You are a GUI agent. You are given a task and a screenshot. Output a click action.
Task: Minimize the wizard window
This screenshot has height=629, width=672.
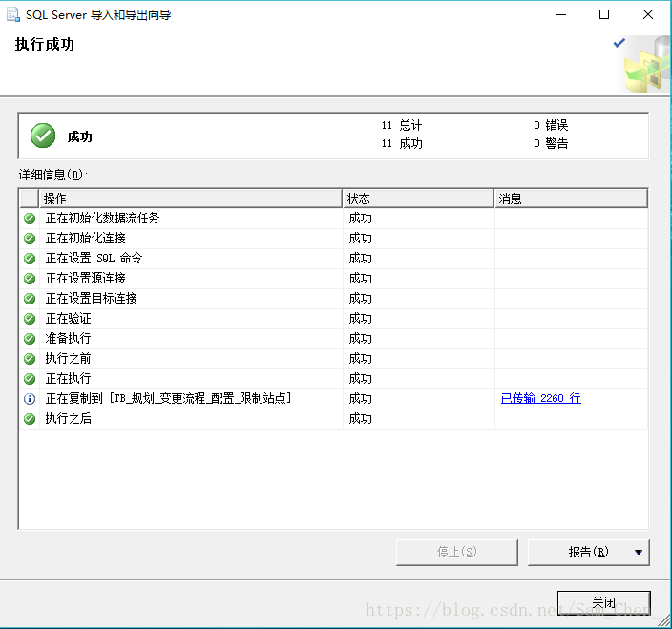561,14
